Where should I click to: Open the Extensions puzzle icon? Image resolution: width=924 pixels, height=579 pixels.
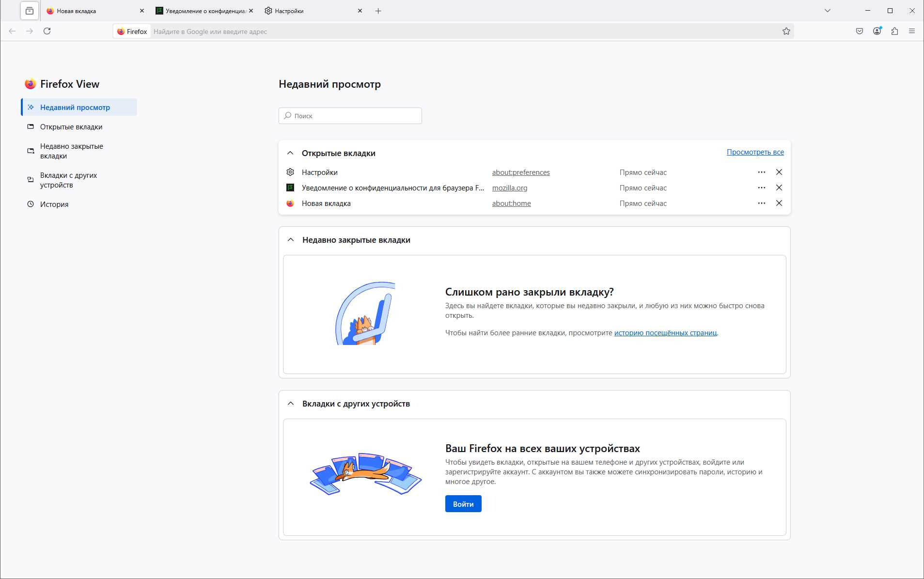pyautogui.click(x=894, y=31)
